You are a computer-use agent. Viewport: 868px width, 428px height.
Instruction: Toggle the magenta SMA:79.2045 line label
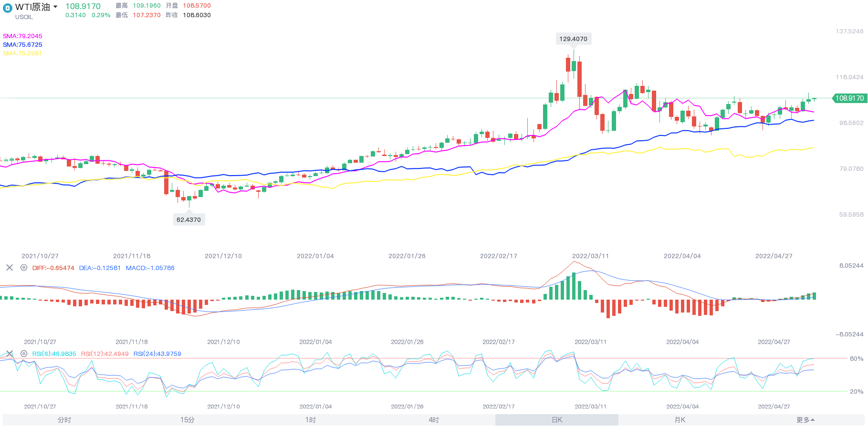(22, 36)
